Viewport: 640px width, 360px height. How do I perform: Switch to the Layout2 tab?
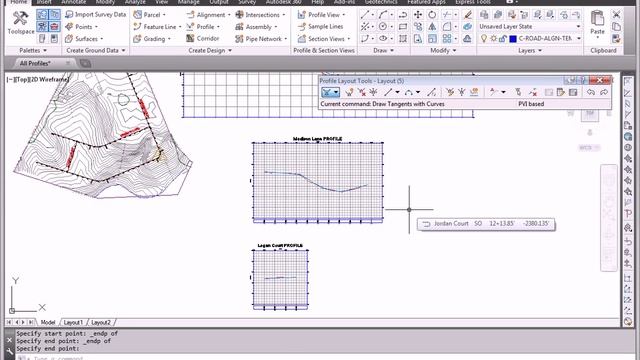(101, 322)
